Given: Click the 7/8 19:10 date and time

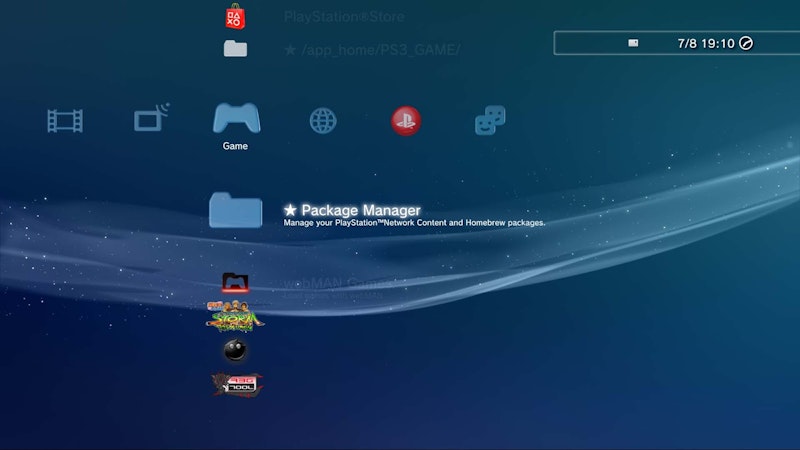Looking at the screenshot, I should tap(705, 43).
